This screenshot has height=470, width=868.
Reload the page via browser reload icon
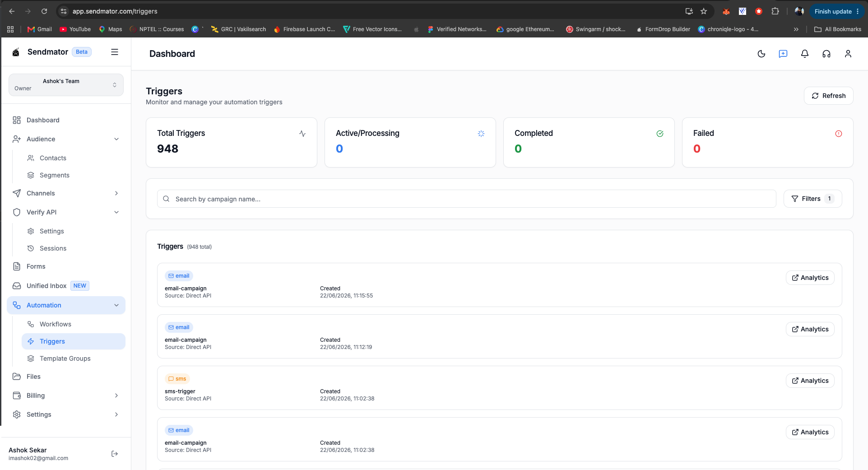coord(44,11)
